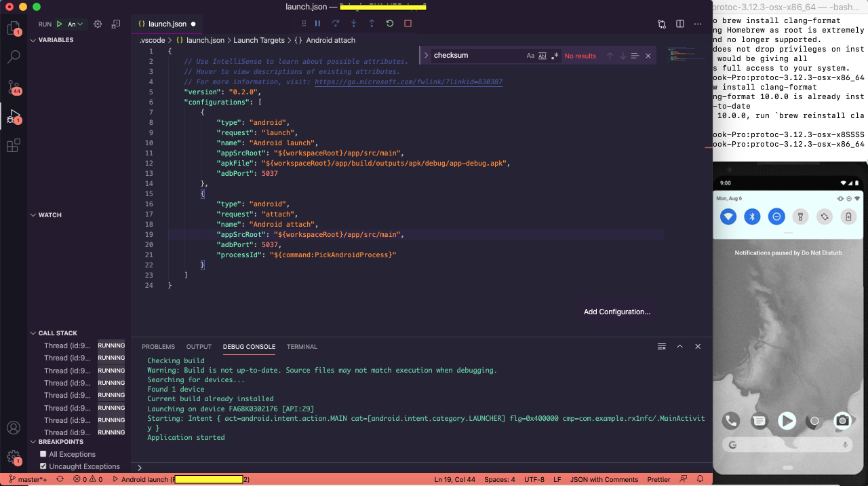868x486 pixels.
Task: Click the Add Configuration... button
Action: click(x=617, y=312)
